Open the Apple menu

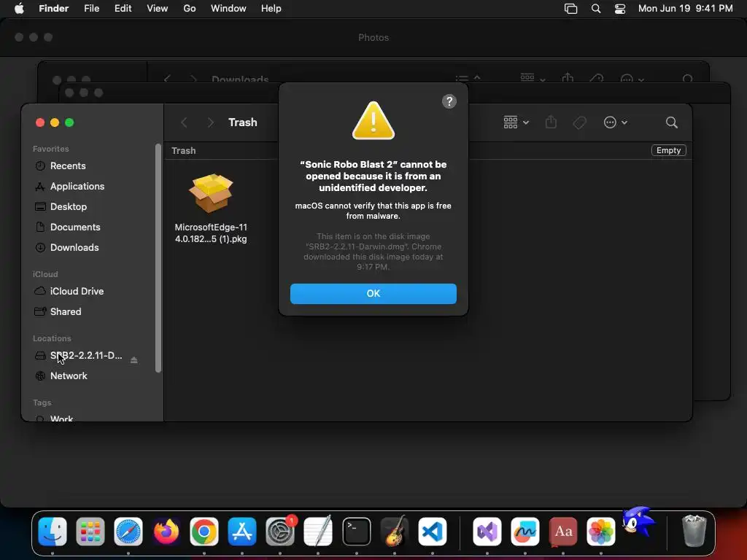point(19,9)
